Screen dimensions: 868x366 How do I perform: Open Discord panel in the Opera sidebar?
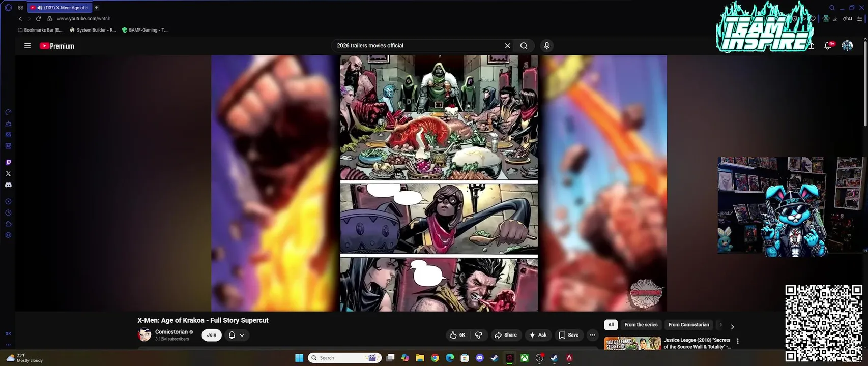pyautogui.click(x=8, y=185)
